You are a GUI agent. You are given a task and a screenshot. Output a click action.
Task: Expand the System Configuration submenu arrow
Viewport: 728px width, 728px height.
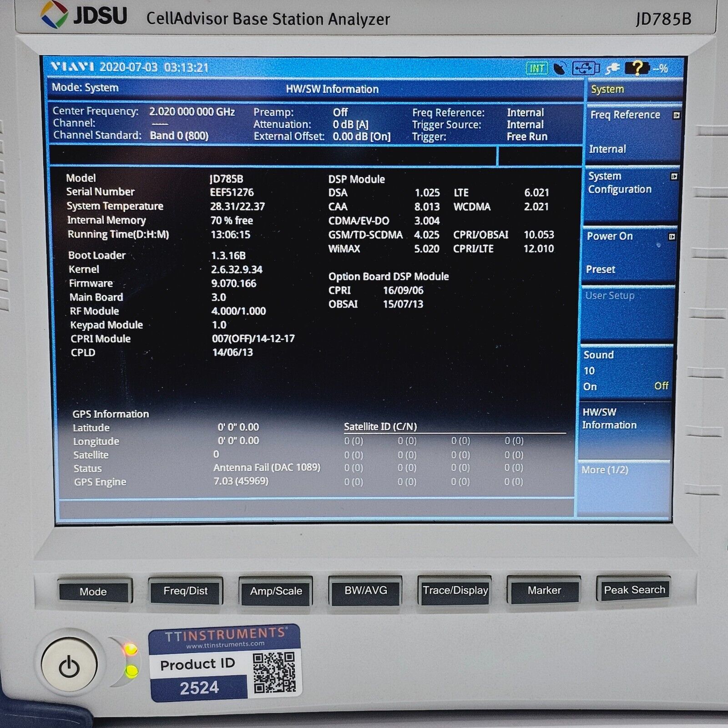point(674,177)
